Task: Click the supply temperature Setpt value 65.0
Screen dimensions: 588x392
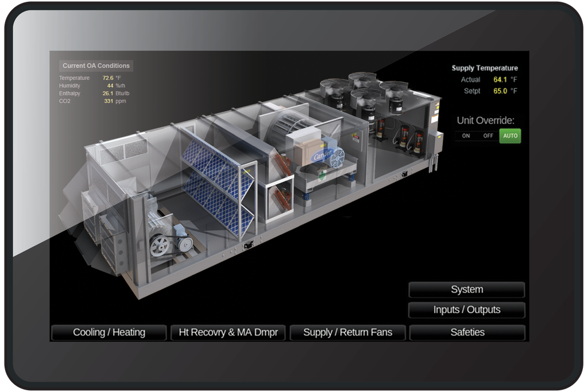Action: 500,91
